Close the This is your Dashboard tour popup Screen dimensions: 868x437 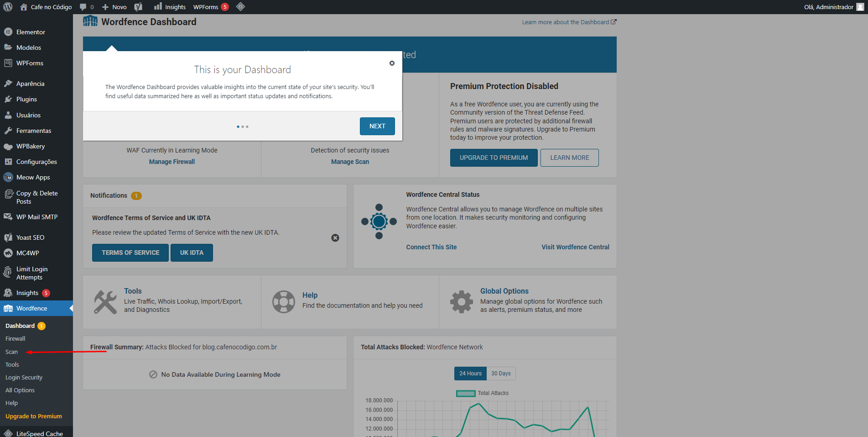392,63
